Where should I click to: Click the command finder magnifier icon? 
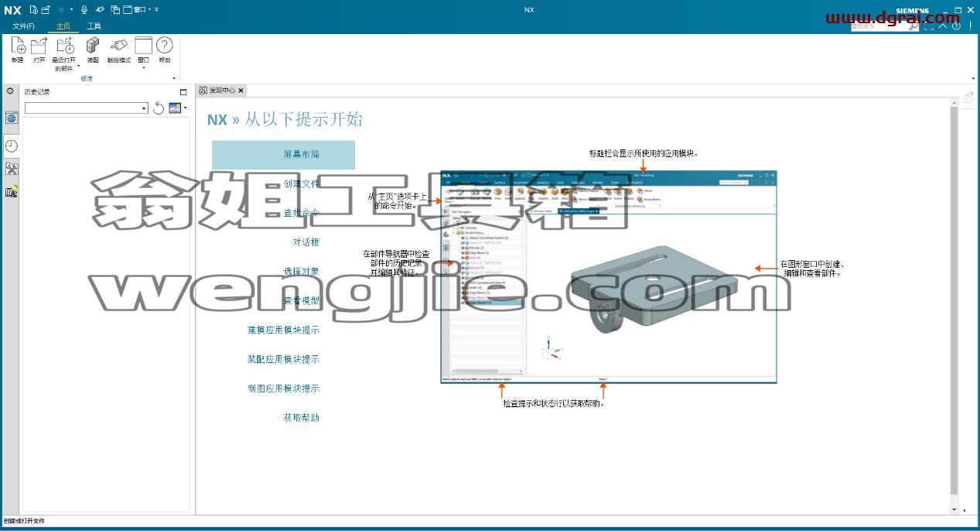[914, 26]
